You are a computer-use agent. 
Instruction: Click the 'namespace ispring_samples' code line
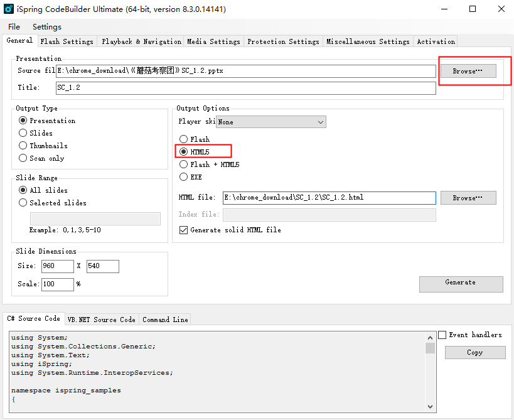point(66,390)
